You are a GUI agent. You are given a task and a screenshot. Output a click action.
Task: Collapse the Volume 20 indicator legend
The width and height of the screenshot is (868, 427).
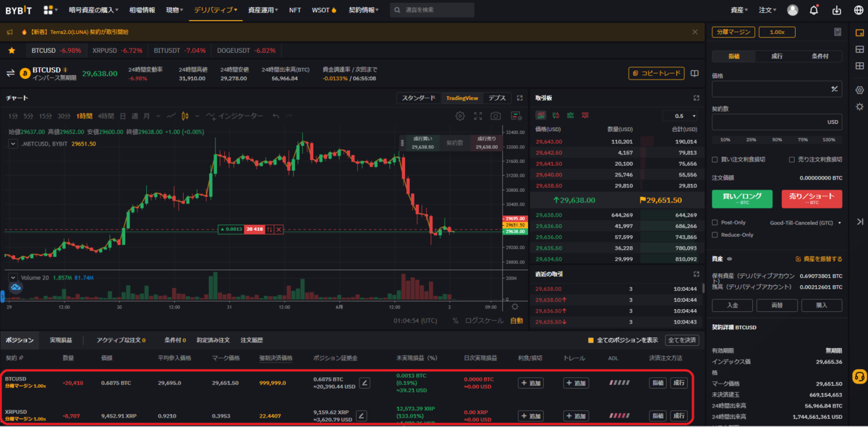point(13,277)
